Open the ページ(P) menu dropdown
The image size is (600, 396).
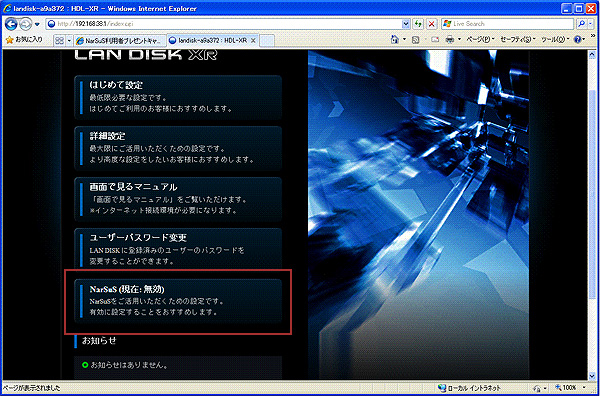pos(481,39)
